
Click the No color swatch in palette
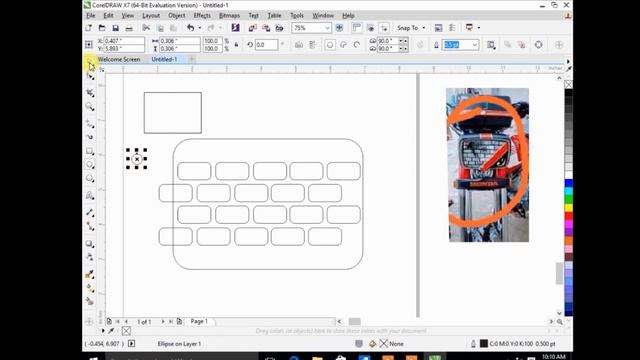pyautogui.click(x=568, y=84)
